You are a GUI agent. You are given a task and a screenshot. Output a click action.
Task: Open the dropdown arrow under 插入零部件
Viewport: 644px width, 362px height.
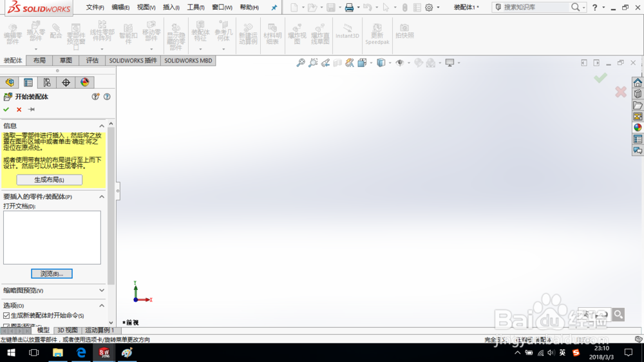point(35,50)
